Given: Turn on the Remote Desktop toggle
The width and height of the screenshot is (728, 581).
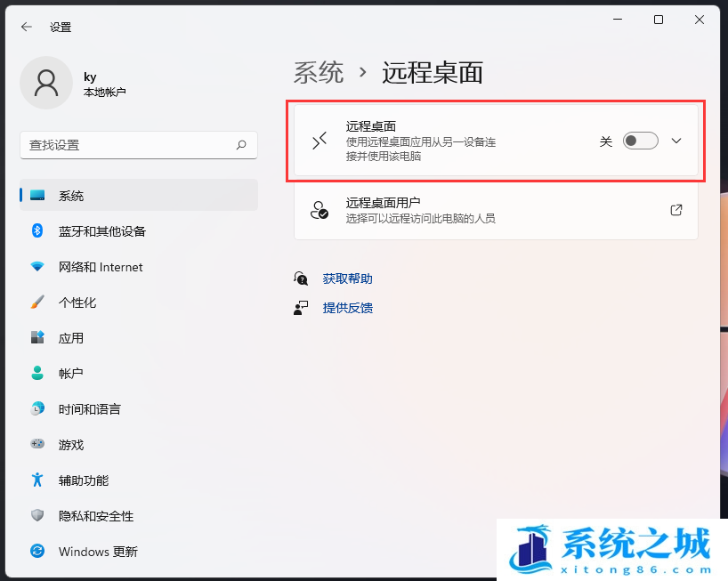Looking at the screenshot, I should pos(640,141).
